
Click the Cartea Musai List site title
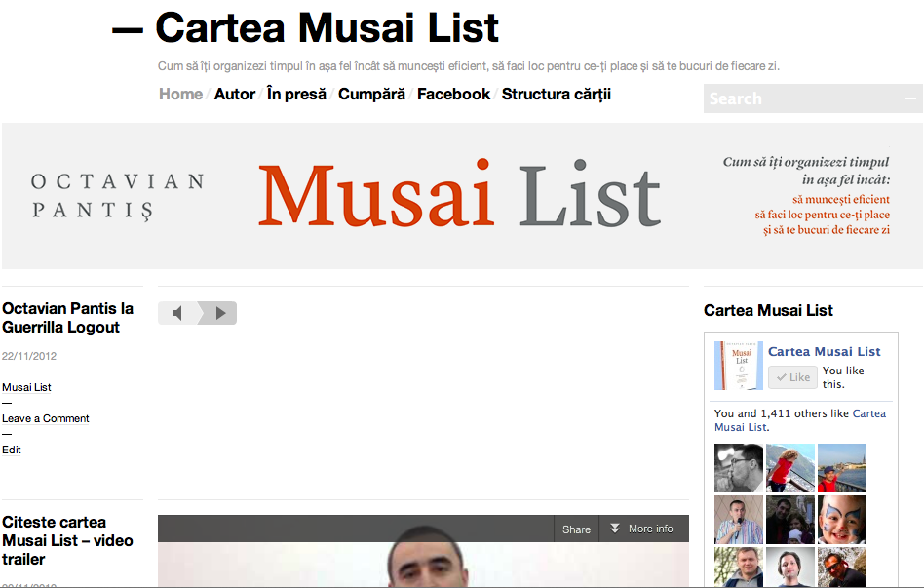click(x=325, y=28)
